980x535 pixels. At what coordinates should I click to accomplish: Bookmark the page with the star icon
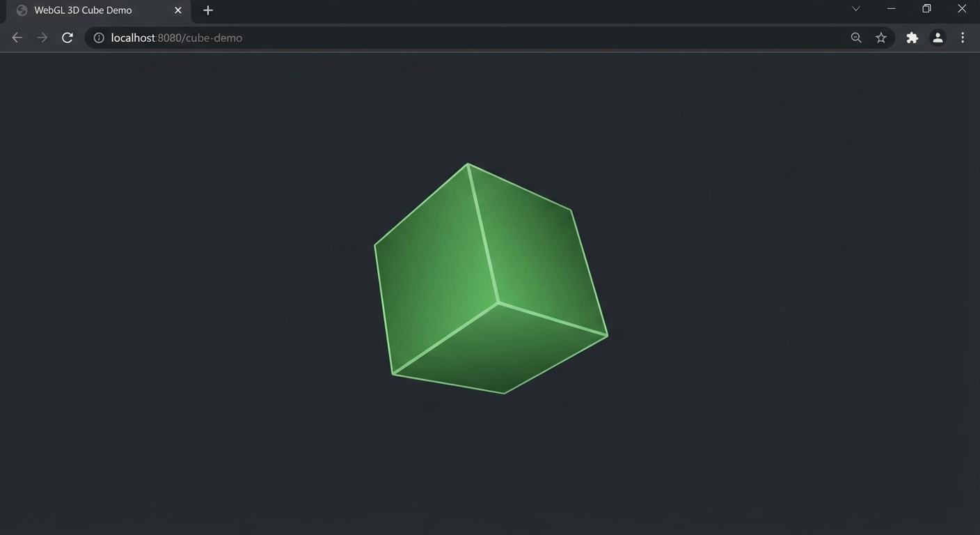(881, 38)
